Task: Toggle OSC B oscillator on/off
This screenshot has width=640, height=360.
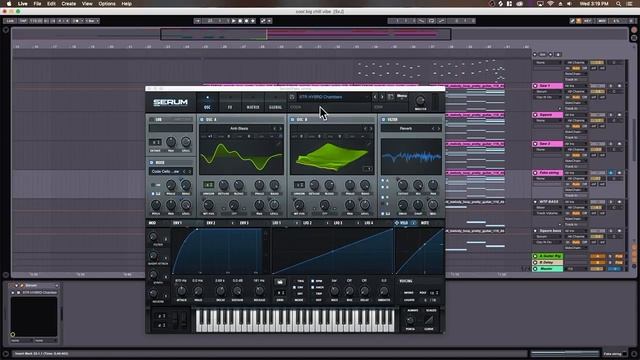Action: tap(292, 120)
